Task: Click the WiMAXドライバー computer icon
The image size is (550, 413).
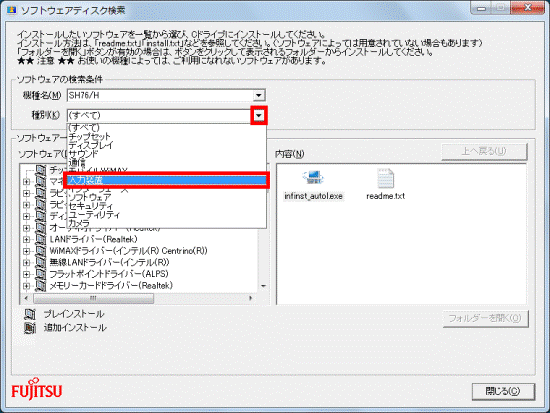Action: tap(41, 251)
